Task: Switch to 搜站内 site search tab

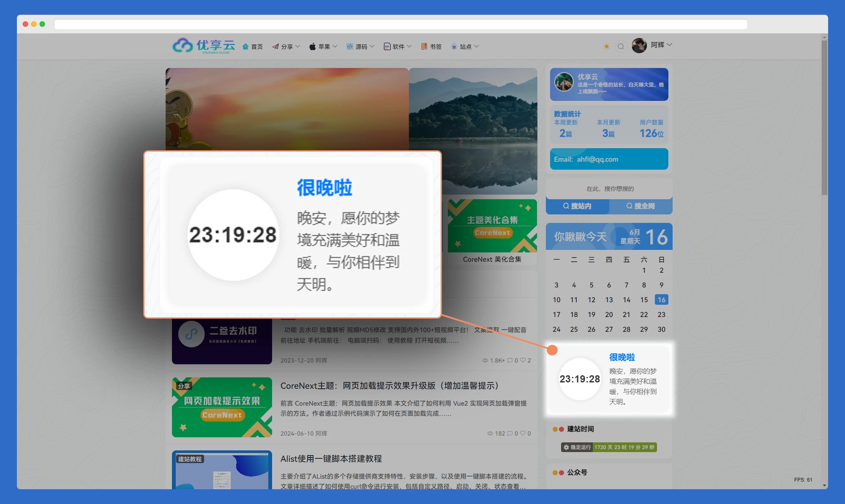Action: [x=577, y=206]
